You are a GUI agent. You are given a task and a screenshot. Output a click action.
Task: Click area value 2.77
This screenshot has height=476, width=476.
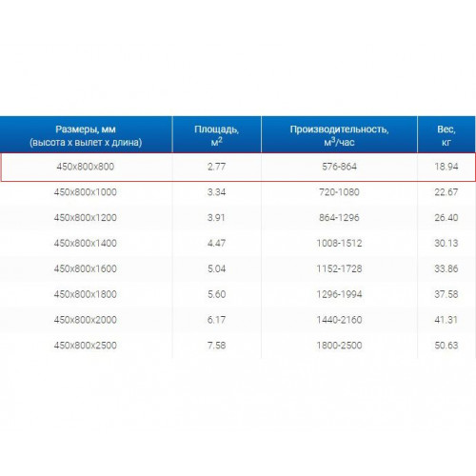(217, 167)
